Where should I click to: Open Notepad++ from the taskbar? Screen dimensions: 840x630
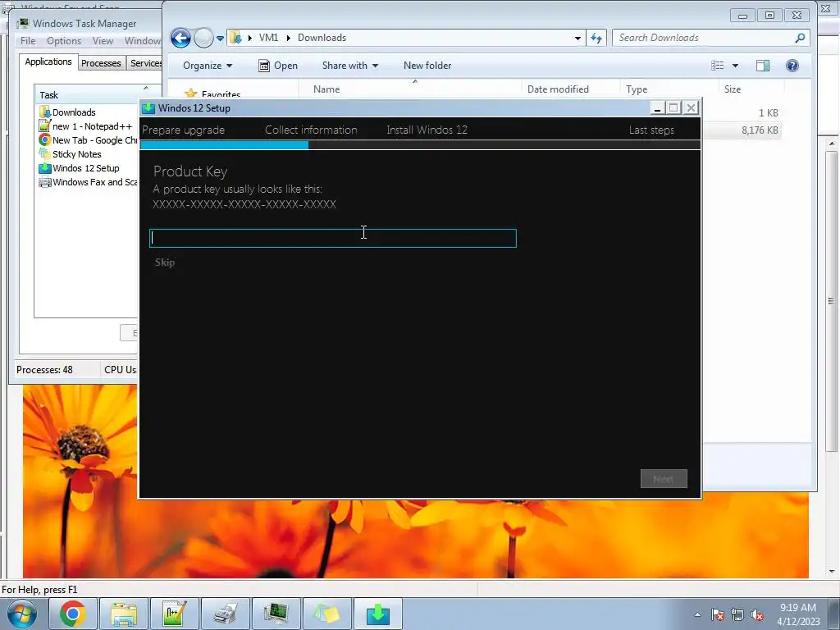(175, 614)
